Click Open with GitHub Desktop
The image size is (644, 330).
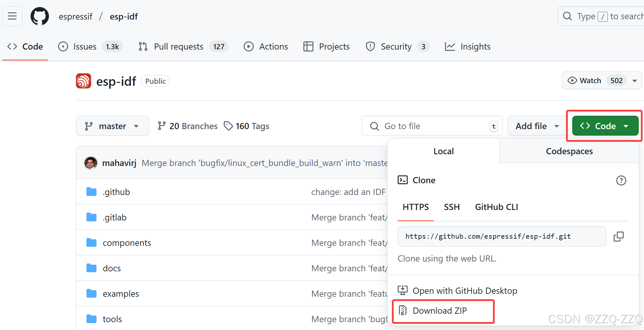pos(457,291)
